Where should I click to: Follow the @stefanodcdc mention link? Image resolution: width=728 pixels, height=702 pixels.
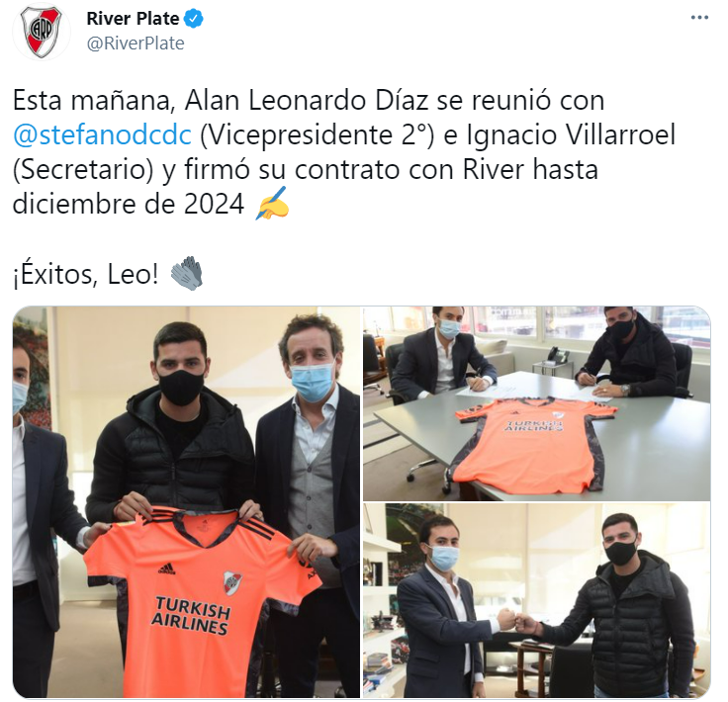[102, 135]
